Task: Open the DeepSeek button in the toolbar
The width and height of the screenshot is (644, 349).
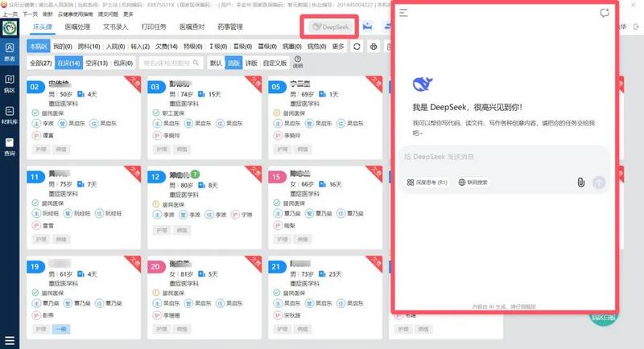Action: click(331, 27)
